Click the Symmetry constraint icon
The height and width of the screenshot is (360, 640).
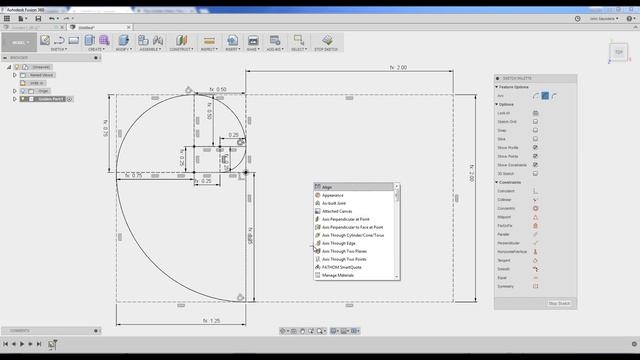[x=536, y=287]
